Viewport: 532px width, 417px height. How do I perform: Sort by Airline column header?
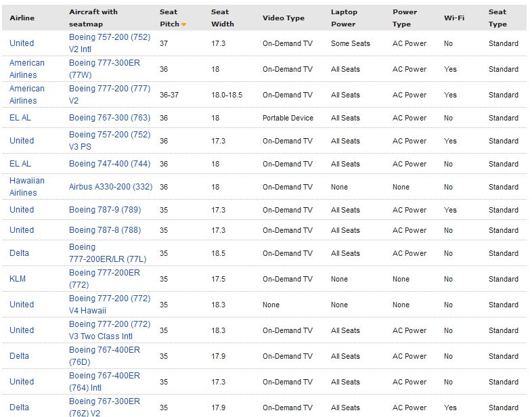pos(22,18)
